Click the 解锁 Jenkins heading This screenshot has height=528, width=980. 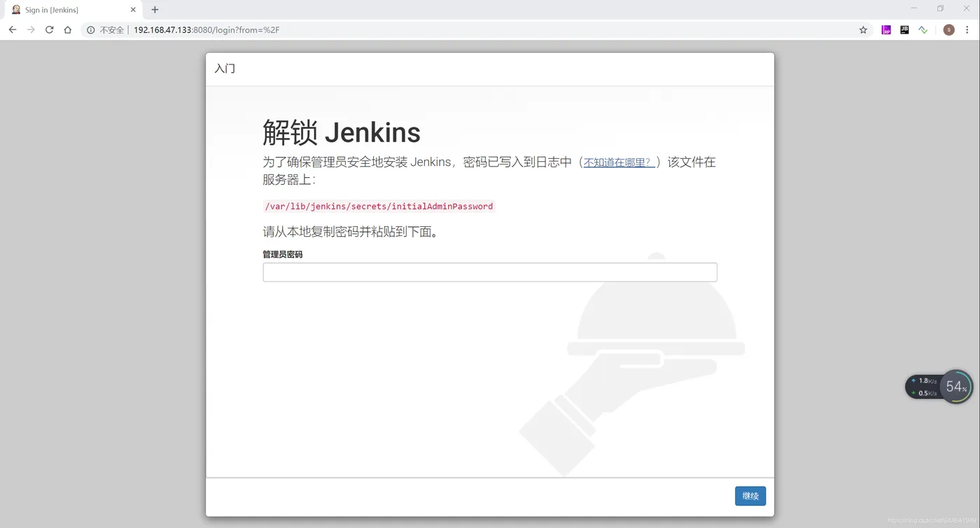342,132
